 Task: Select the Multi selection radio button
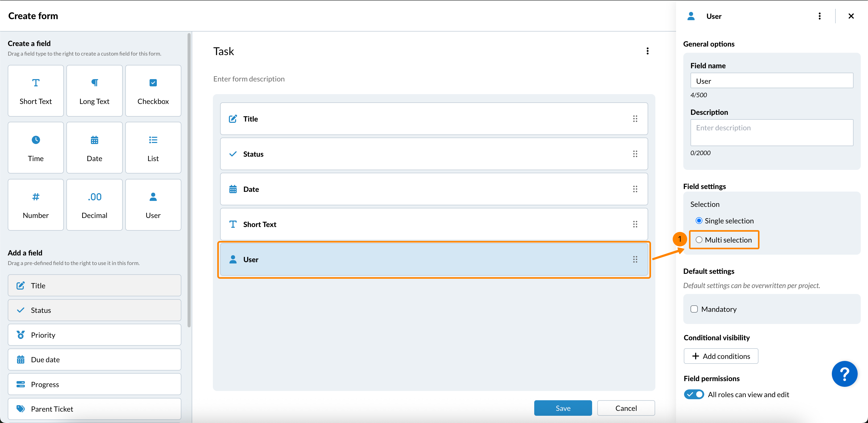[699, 240]
